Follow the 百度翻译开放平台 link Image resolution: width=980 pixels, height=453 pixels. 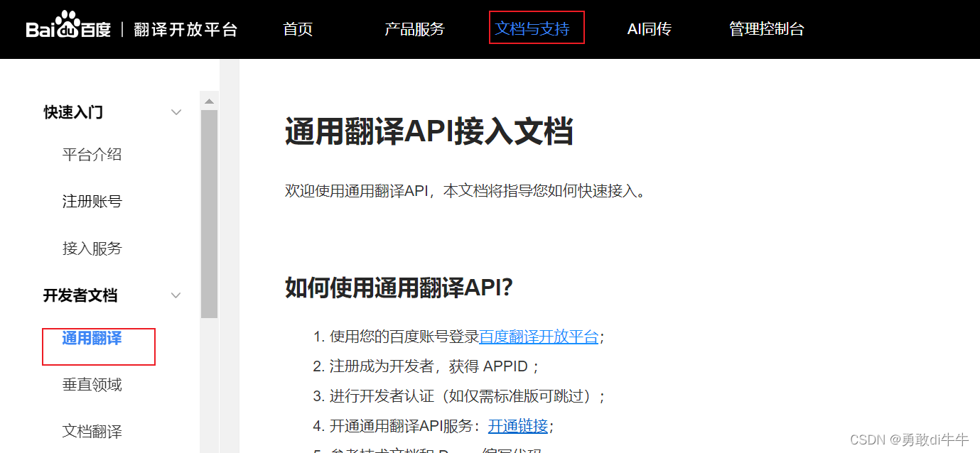[539, 337]
